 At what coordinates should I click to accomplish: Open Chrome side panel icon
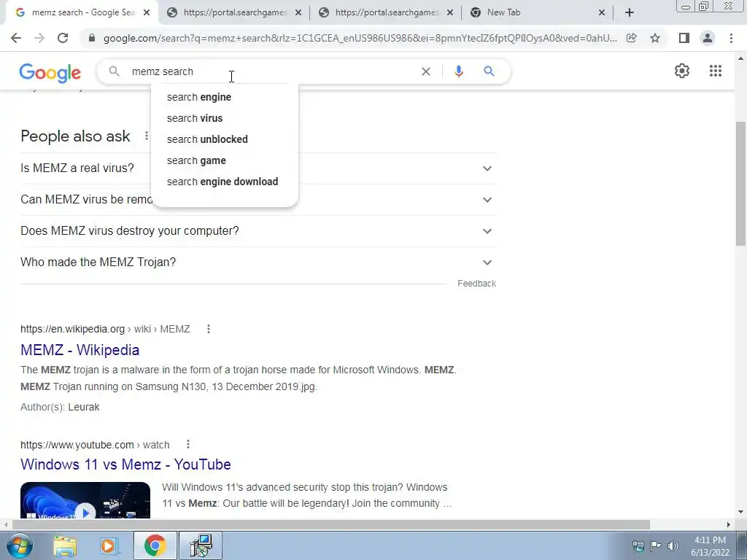[684, 38]
